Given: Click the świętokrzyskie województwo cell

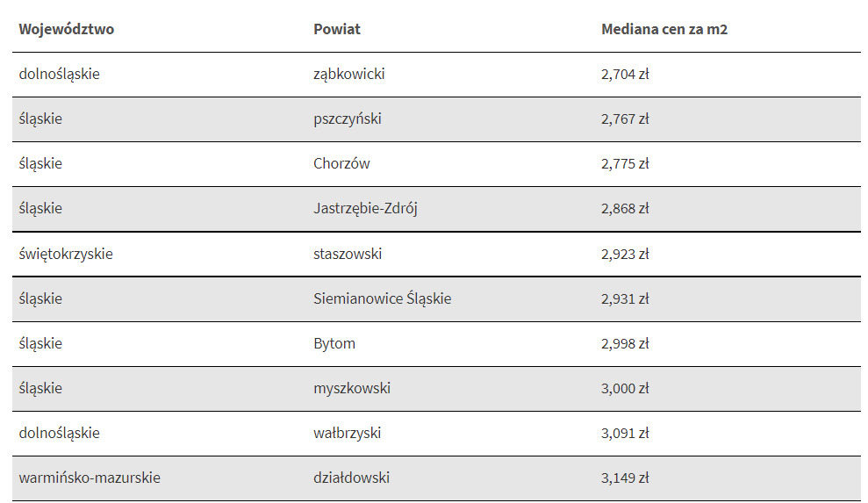Looking at the screenshot, I should (x=66, y=254).
